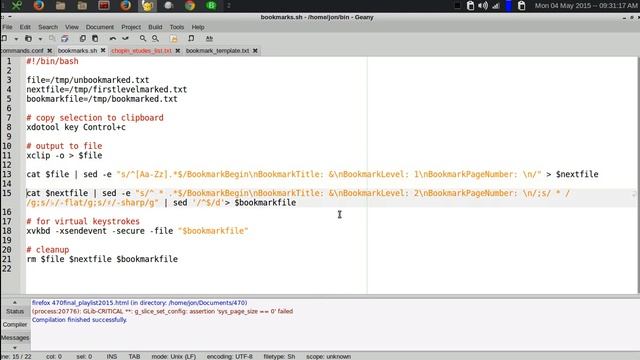Click the Paste toolbar icon
This screenshot has width=640, height=360.
click(x=95, y=38)
